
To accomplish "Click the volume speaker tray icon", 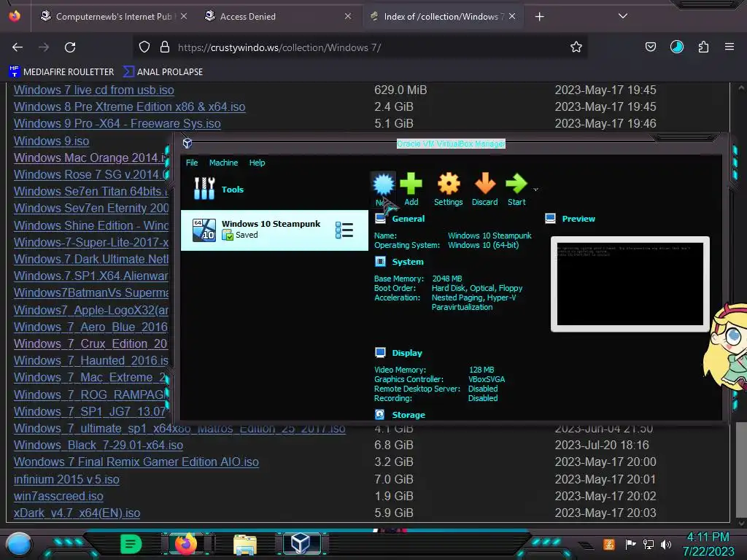I will (666, 544).
